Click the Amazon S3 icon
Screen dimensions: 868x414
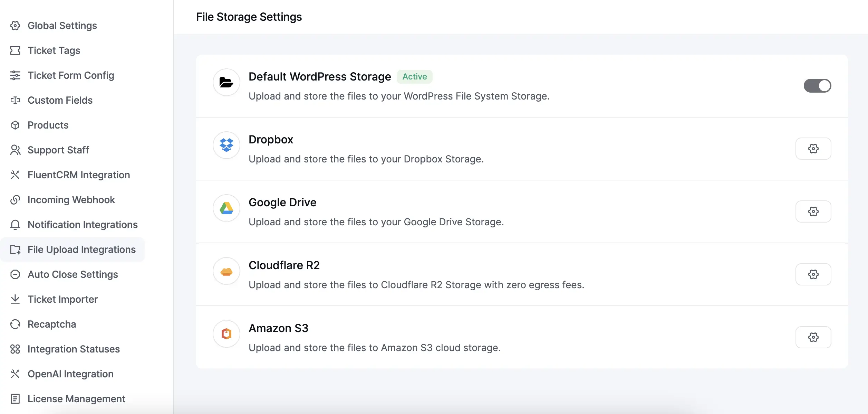click(226, 333)
